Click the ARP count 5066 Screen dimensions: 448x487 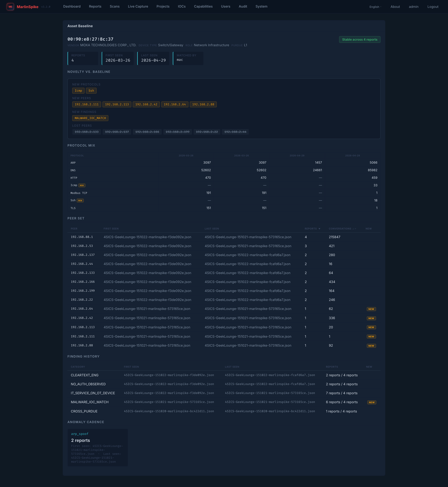(x=373, y=163)
